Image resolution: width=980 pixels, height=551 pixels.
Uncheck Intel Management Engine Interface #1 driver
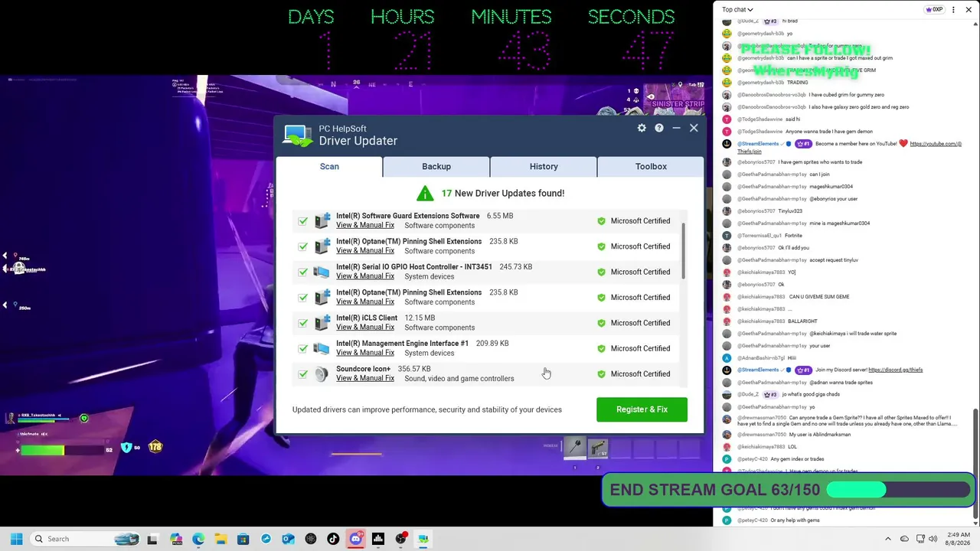(303, 348)
